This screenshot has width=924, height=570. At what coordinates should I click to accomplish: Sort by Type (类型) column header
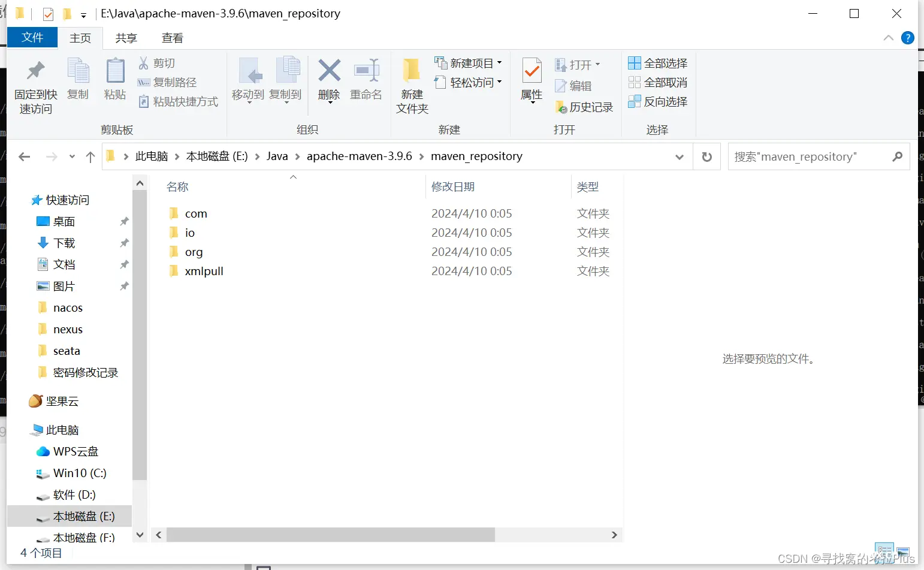tap(588, 187)
